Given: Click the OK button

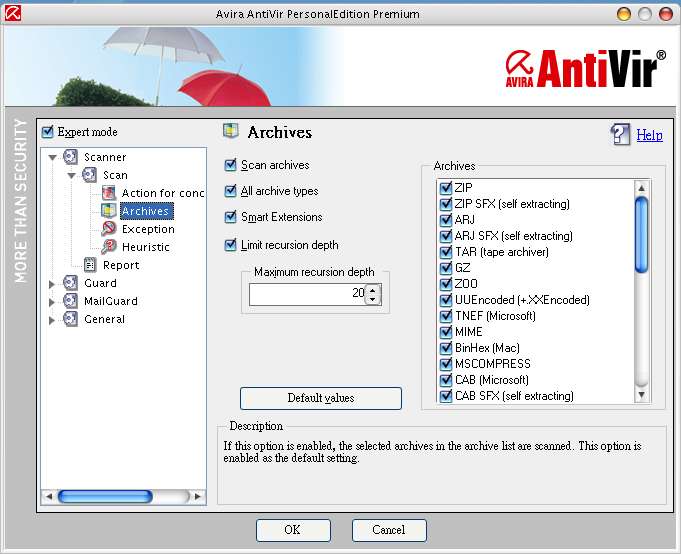Looking at the screenshot, I should point(293,530).
